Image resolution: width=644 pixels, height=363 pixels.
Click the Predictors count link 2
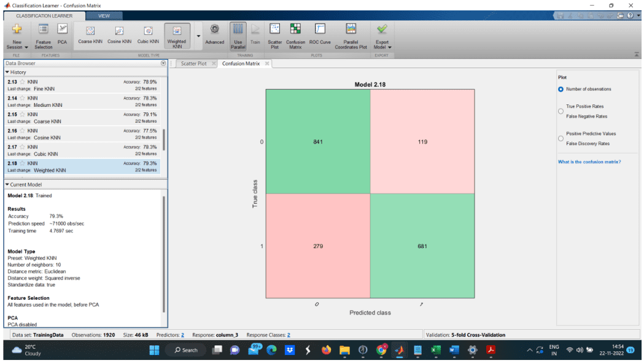click(182, 335)
